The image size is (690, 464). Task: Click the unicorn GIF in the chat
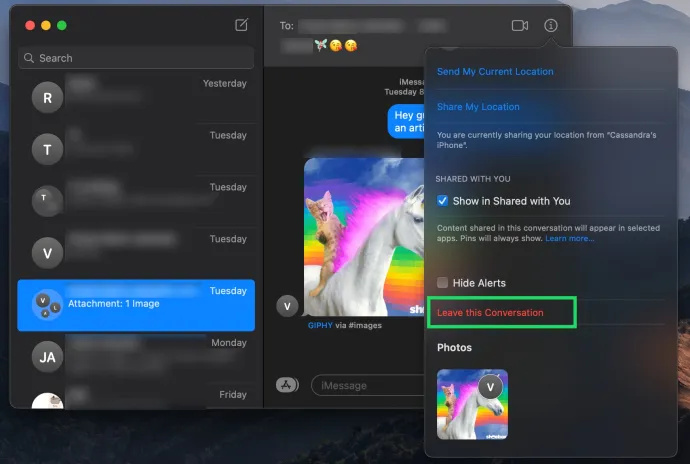coord(364,237)
